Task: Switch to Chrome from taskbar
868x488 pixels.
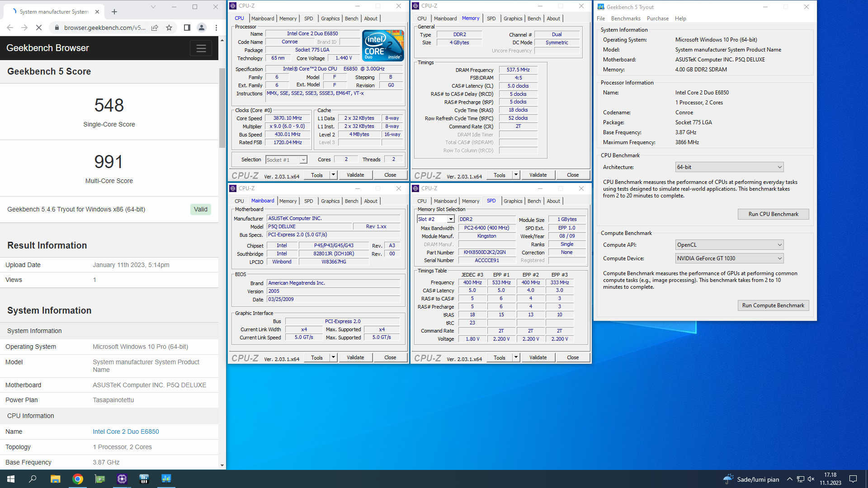Action: [78, 479]
